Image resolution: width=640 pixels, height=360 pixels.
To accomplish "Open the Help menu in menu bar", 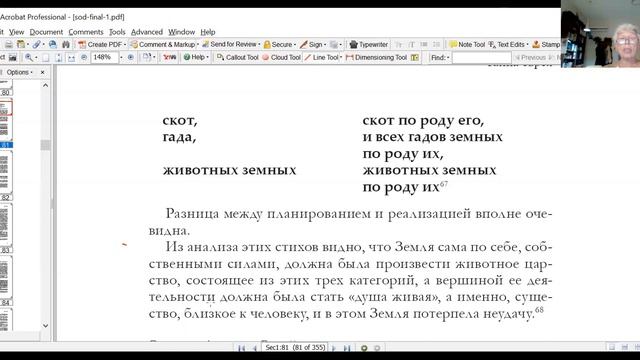I will tap(208, 32).
